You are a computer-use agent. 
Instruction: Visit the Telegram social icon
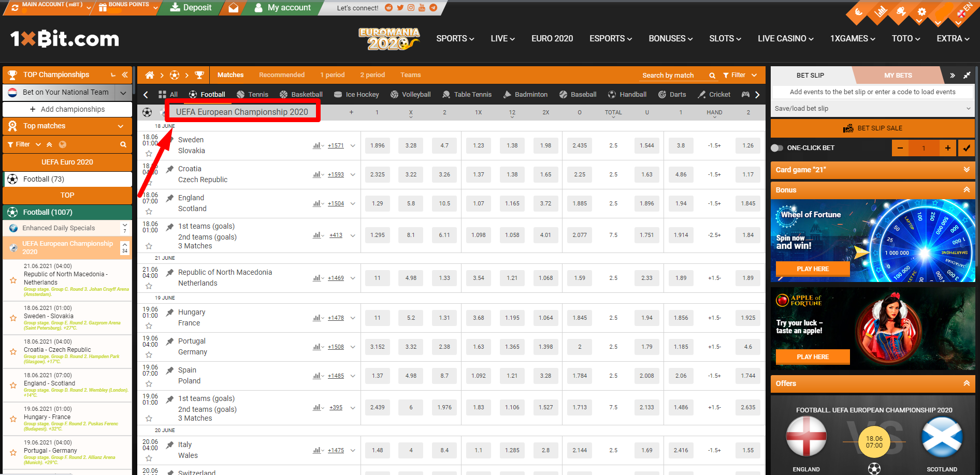(x=433, y=8)
